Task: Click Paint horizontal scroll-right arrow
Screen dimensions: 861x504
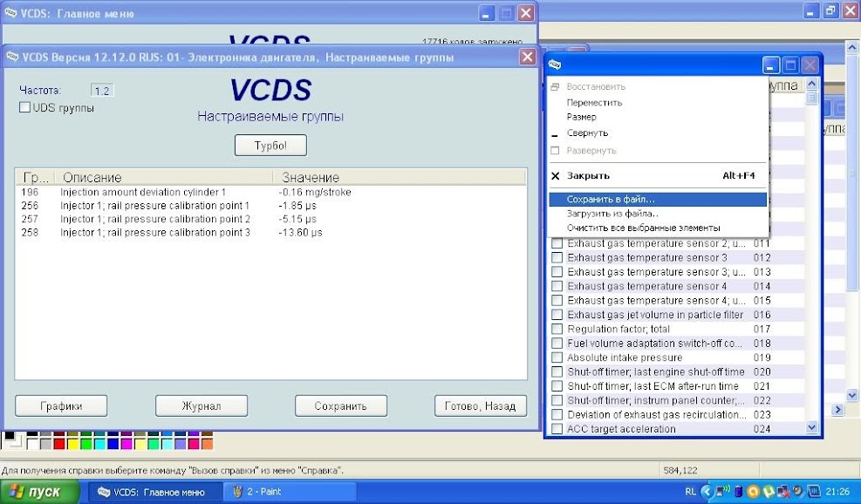Action: 837,409
